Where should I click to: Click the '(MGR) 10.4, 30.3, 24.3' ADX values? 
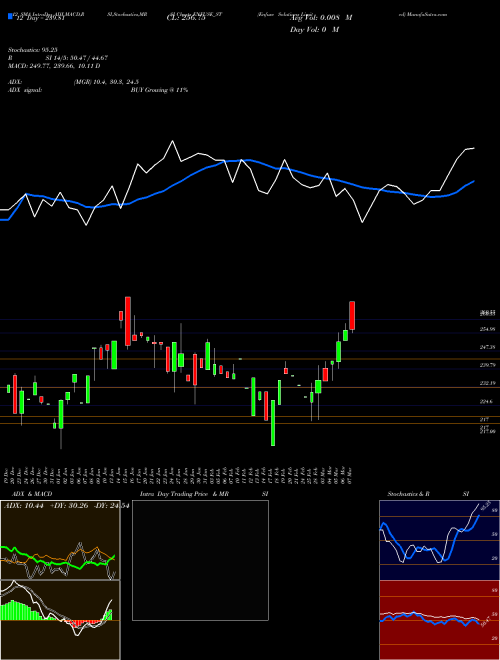pos(106,82)
